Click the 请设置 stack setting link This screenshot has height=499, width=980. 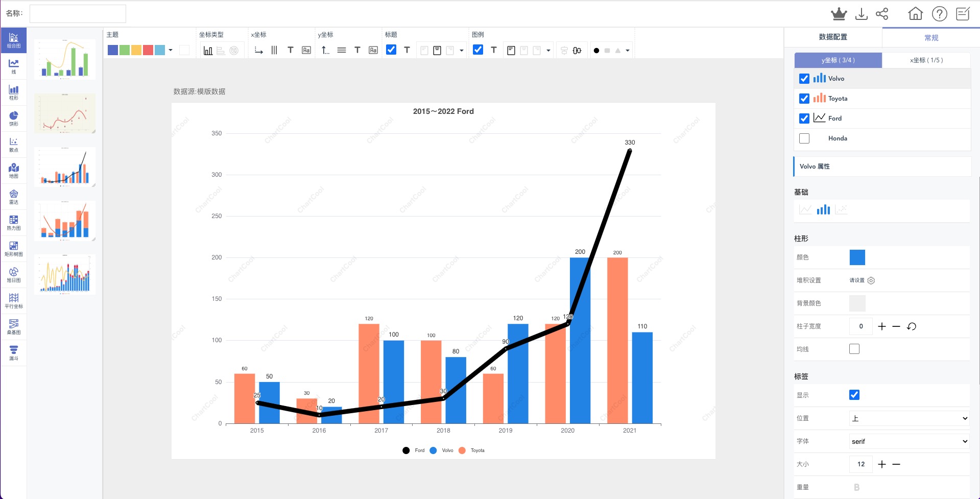[857, 280]
